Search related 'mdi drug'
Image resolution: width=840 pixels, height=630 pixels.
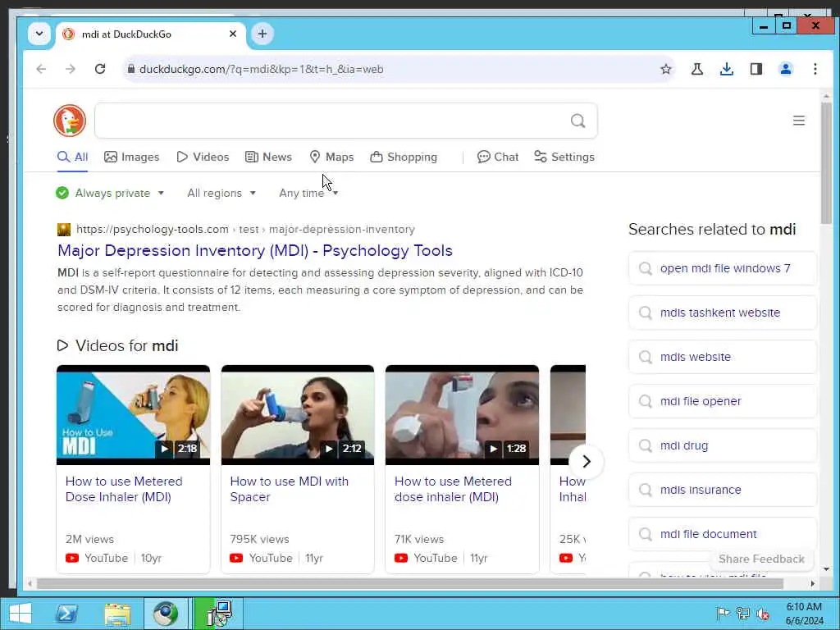(723, 445)
